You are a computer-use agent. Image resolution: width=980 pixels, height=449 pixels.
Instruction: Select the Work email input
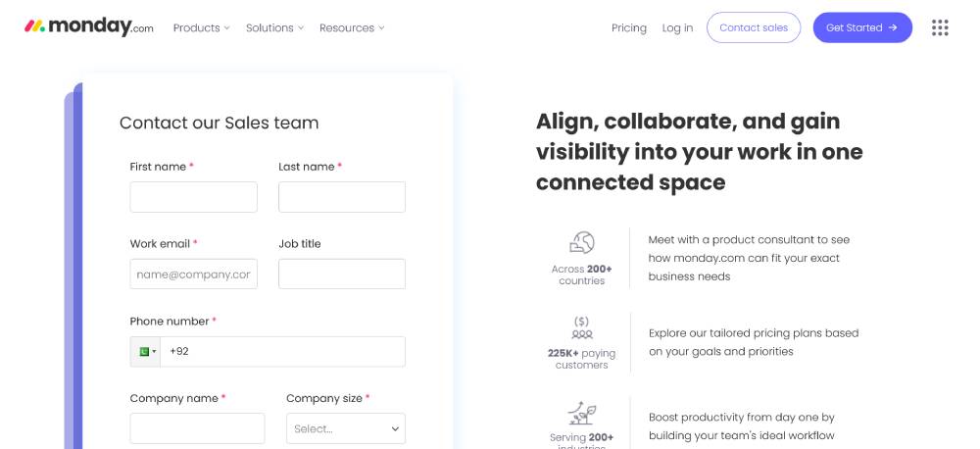click(x=193, y=274)
